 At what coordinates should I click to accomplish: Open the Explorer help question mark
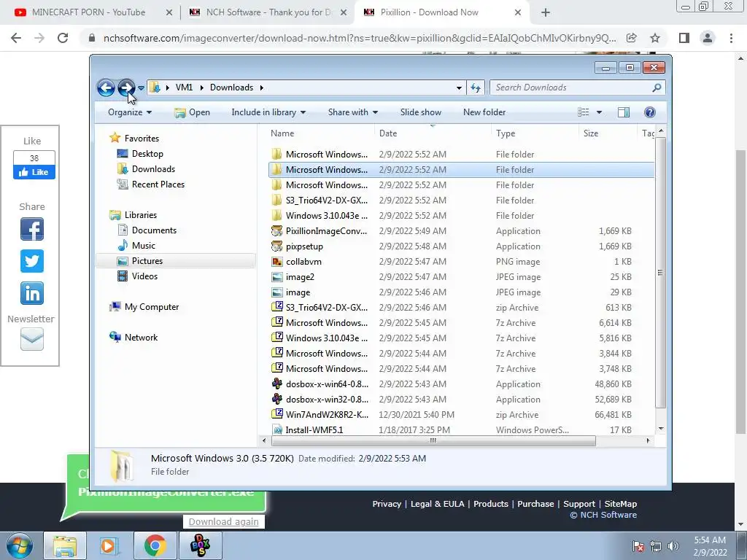coord(649,112)
